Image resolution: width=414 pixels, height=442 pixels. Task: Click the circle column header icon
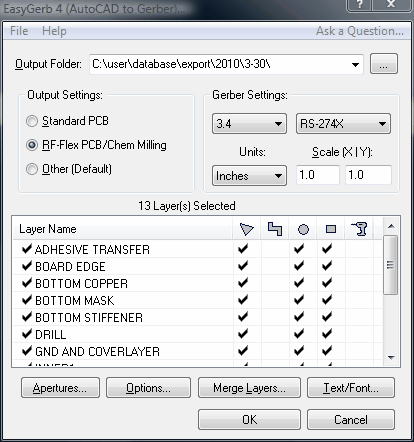pos(303,229)
